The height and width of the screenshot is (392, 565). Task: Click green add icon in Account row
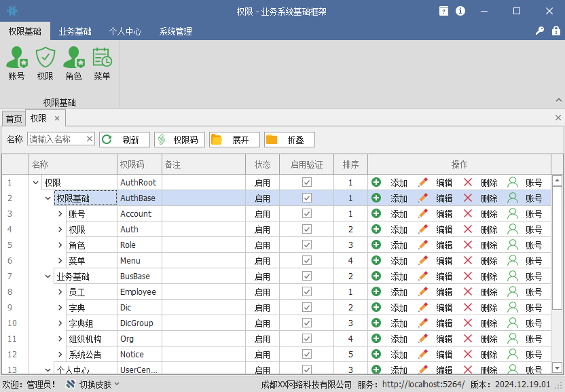tap(376, 213)
